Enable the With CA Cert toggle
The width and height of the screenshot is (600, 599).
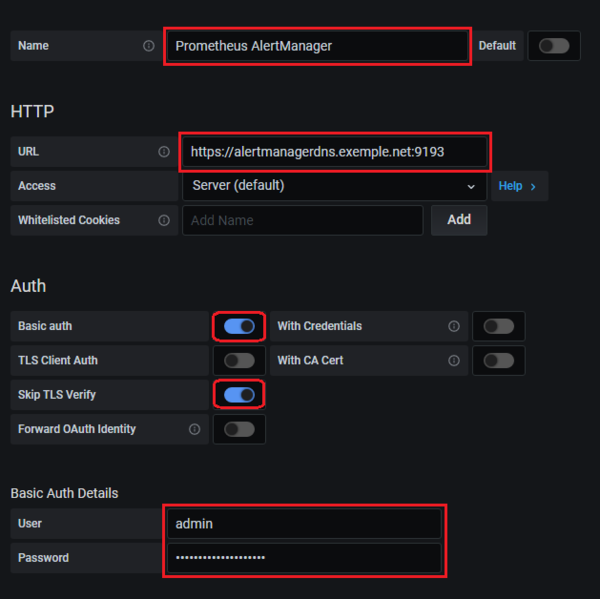[x=498, y=360]
